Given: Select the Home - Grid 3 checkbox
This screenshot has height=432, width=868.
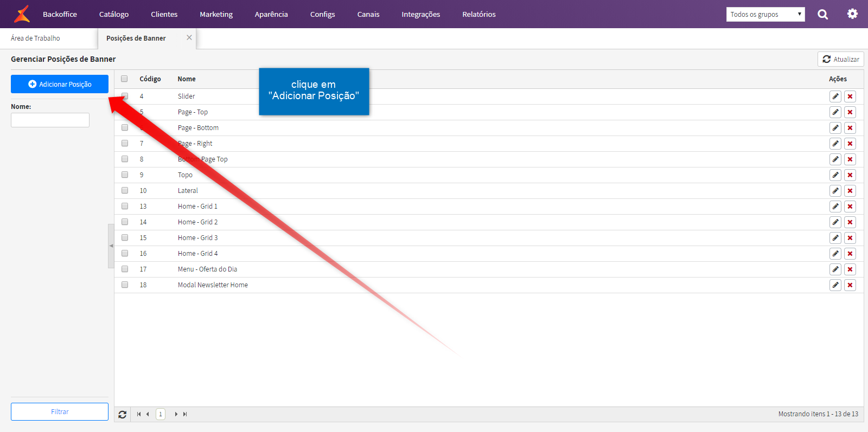Looking at the screenshot, I should [x=125, y=238].
